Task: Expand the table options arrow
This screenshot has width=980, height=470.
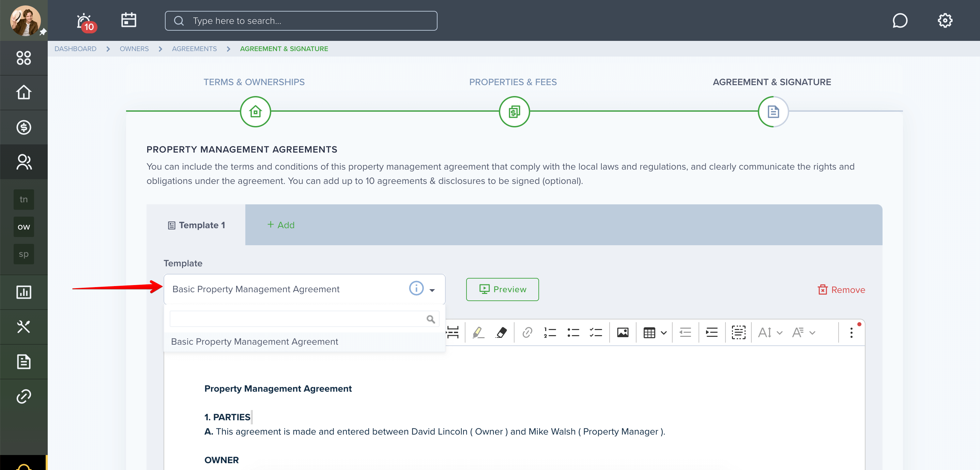Action: (664, 333)
